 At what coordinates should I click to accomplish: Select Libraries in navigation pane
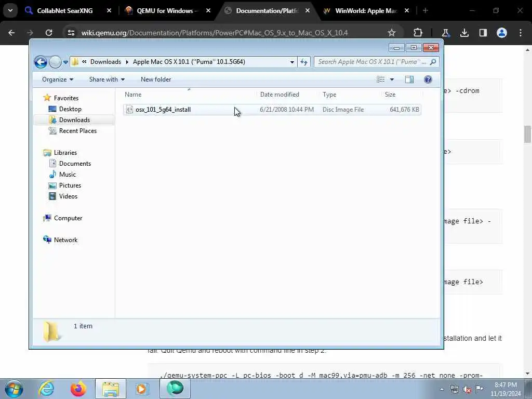click(x=65, y=153)
